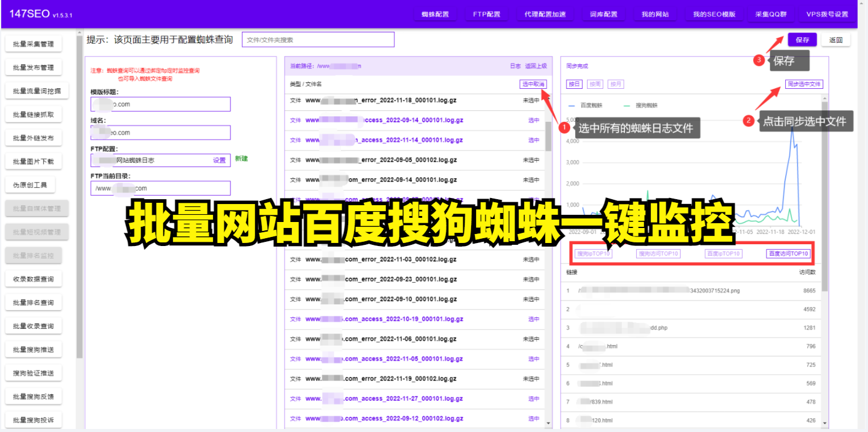
Task: Click the file/folder search box
Action: tap(318, 40)
